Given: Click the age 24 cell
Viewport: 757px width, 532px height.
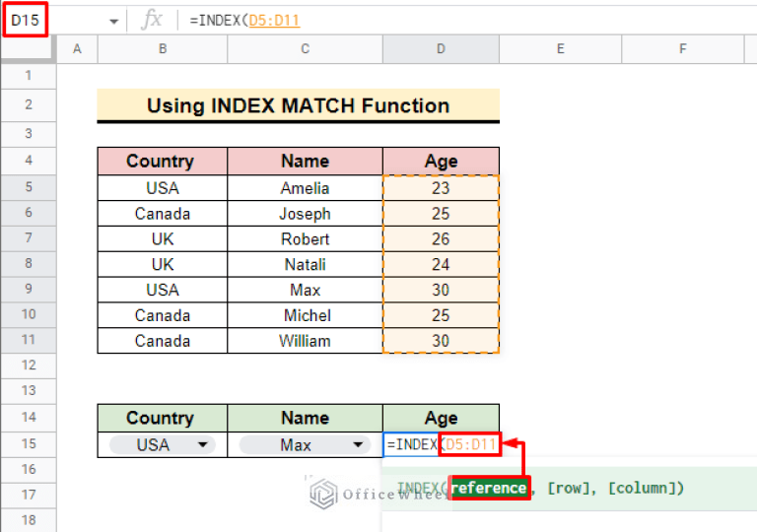Looking at the screenshot, I should [x=441, y=265].
